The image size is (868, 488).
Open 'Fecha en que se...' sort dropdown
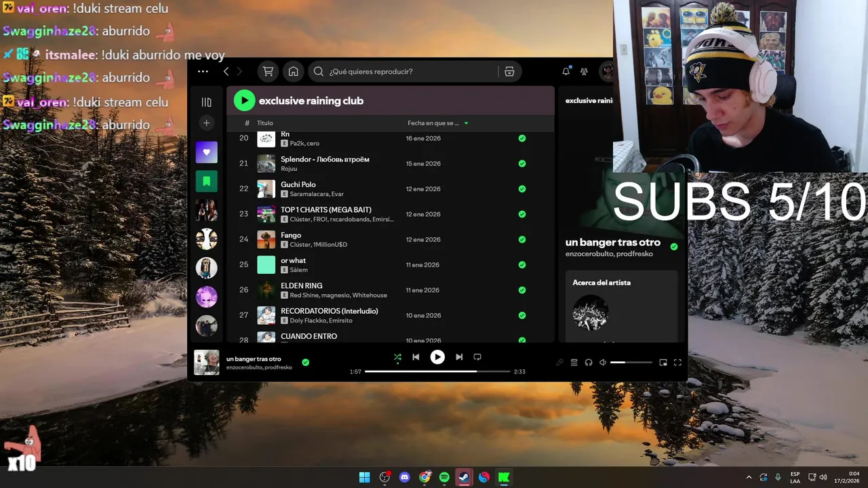pos(438,123)
